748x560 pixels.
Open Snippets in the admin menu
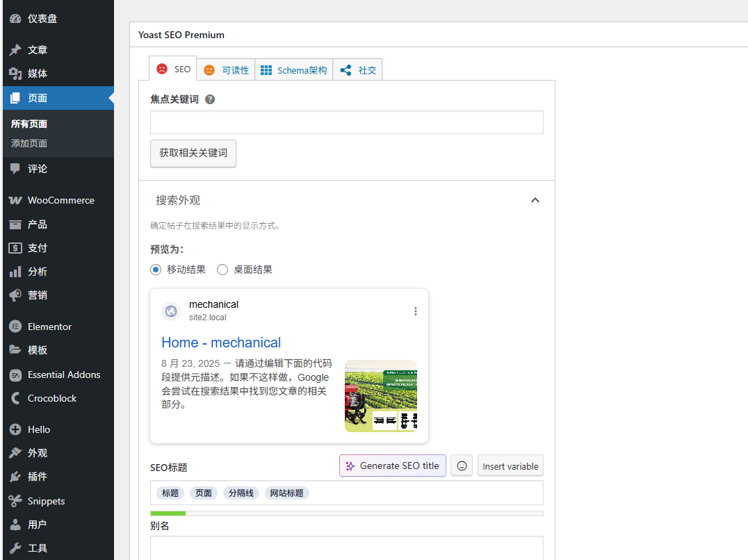pyautogui.click(x=46, y=501)
